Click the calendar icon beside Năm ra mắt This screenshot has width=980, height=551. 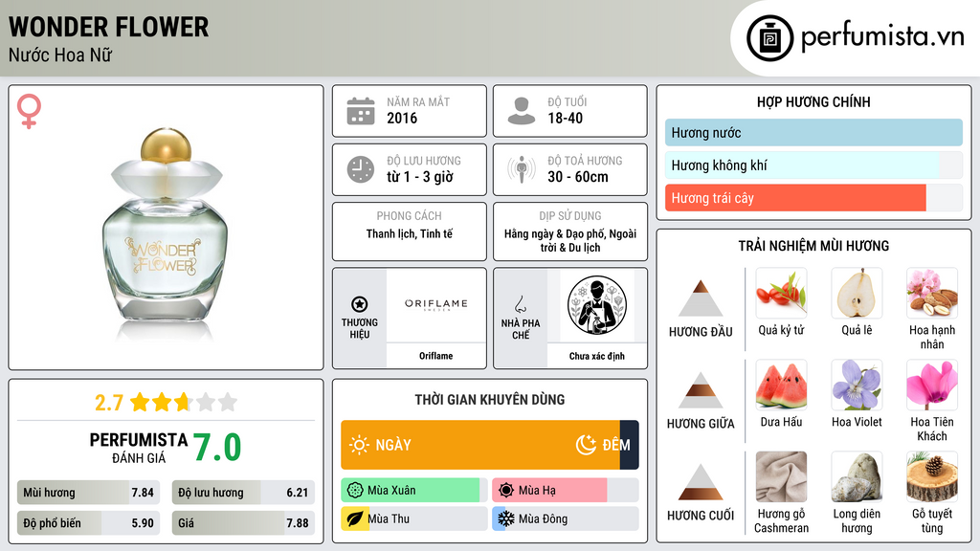361,111
